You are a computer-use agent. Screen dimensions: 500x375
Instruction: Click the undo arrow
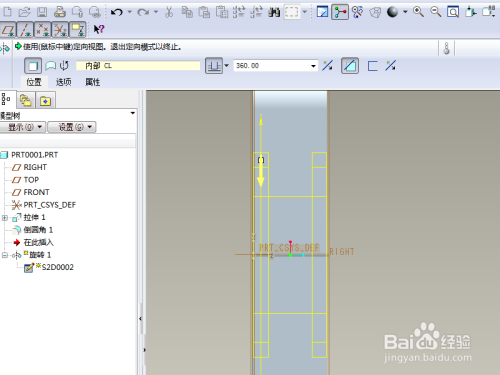pos(117,12)
